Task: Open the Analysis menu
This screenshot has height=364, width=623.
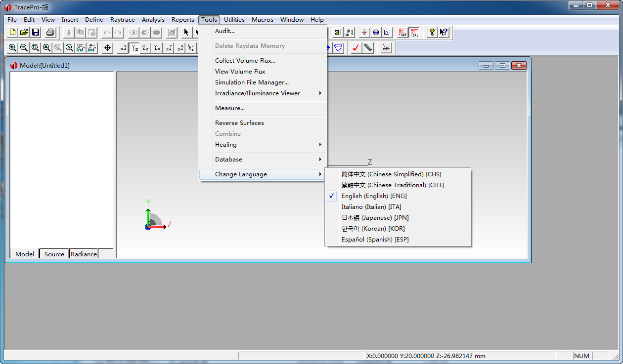Action: [153, 20]
